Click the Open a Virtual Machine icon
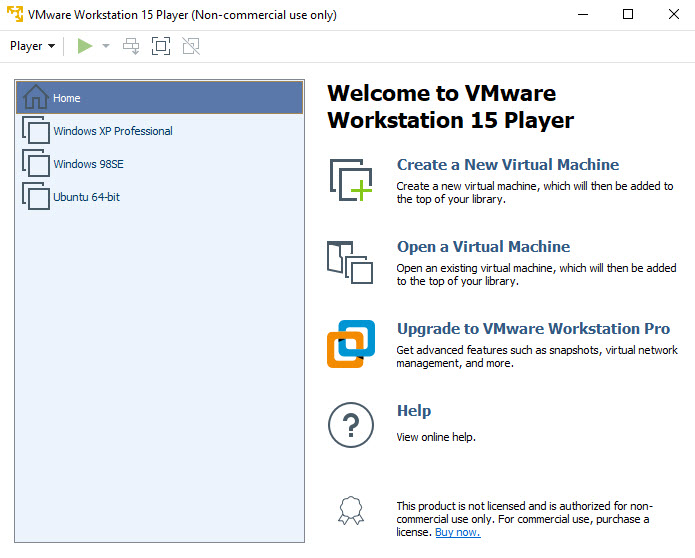This screenshot has width=695, height=558. pos(350,263)
